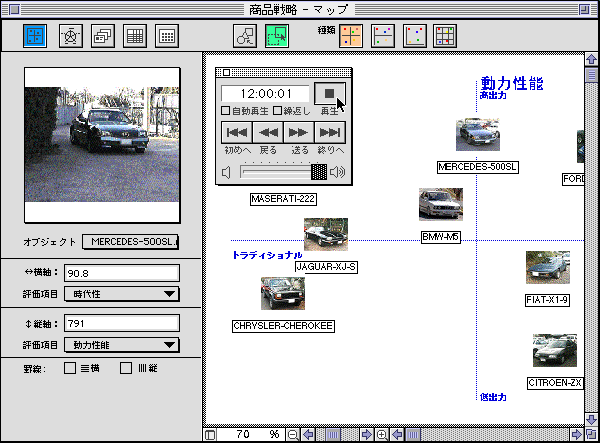Click the vertical axis value field 791
Viewport: 600px width, 443px height.
tap(122, 323)
